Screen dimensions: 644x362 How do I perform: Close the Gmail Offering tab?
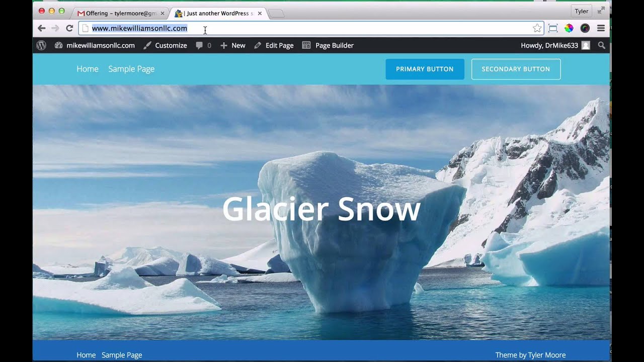163,14
